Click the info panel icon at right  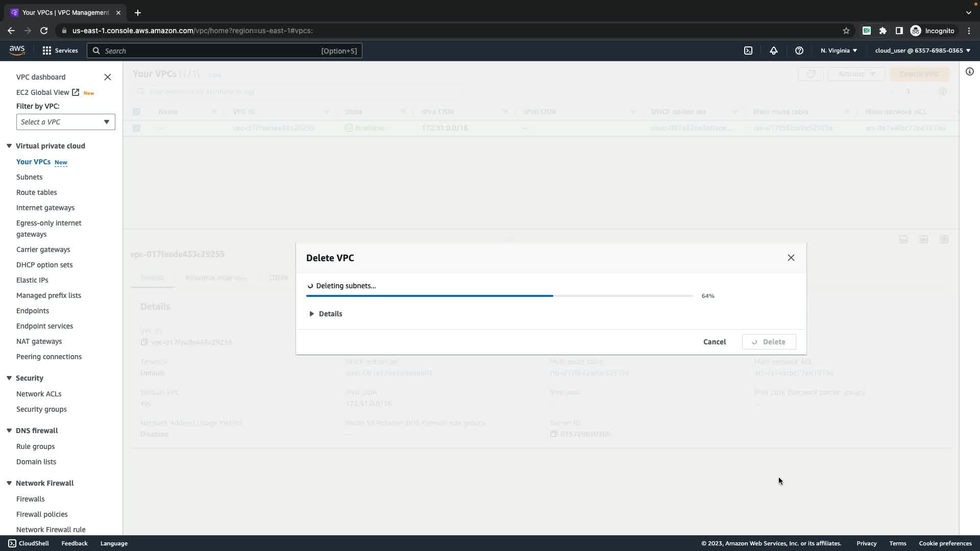pyautogui.click(x=969, y=72)
